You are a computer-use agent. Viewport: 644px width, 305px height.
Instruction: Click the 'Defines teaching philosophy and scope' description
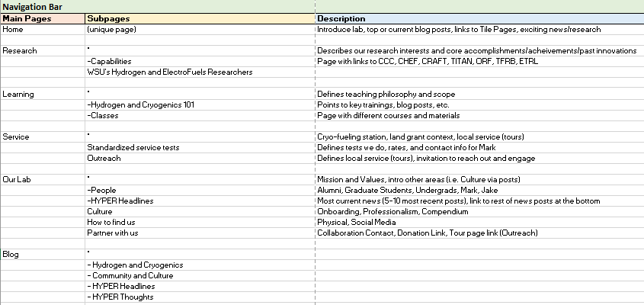pyautogui.click(x=386, y=94)
